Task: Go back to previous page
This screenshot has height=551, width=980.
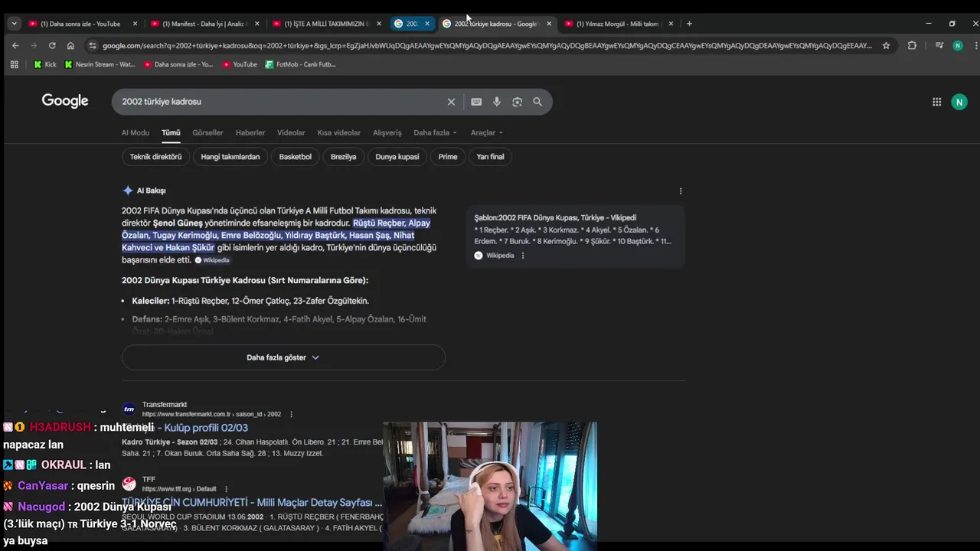Action: (15, 45)
